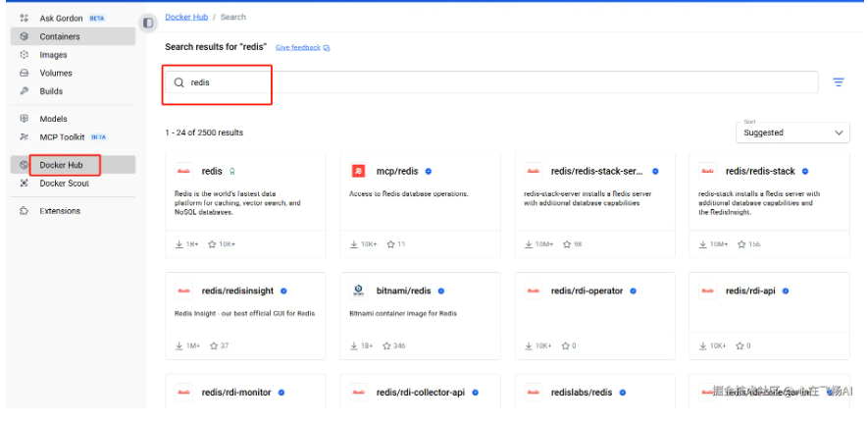868x424 pixels.
Task: Click 'Bitnami container image for Redis' description
Action: pos(403,314)
